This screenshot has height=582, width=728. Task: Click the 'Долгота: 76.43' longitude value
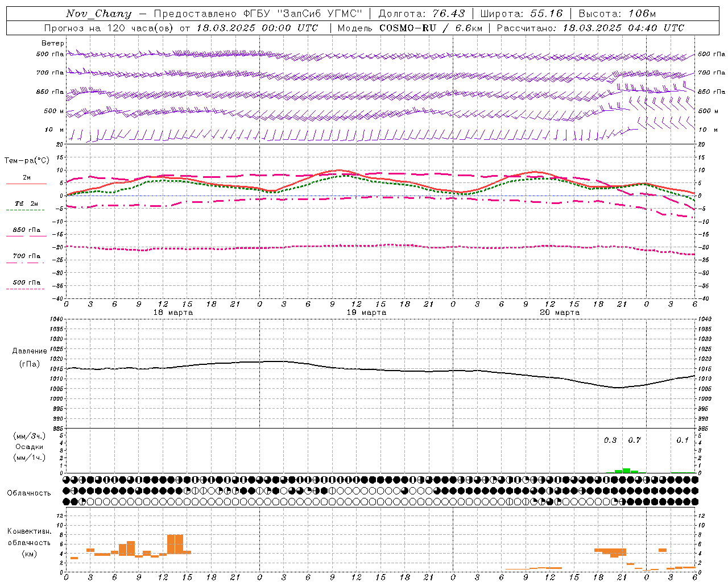click(421, 14)
